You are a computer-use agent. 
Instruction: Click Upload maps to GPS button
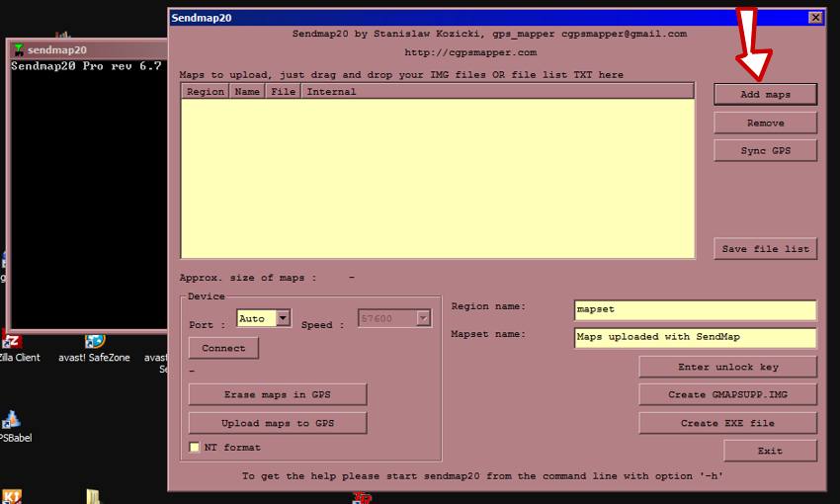click(x=278, y=423)
